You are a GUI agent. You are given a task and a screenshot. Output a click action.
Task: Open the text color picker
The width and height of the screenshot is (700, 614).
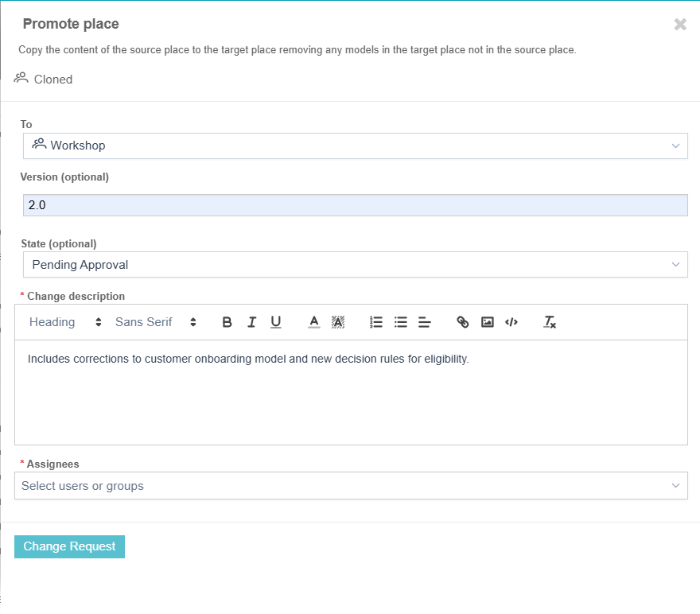tap(314, 322)
